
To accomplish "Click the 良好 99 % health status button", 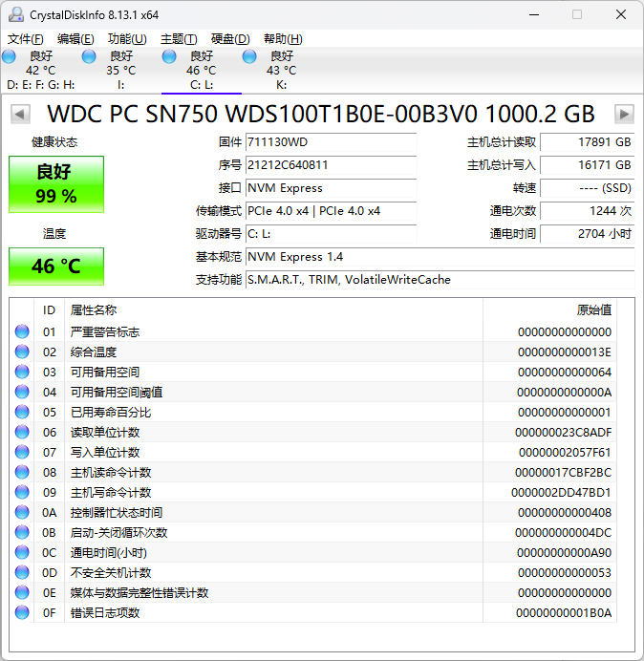I will pyautogui.click(x=56, y=184).
